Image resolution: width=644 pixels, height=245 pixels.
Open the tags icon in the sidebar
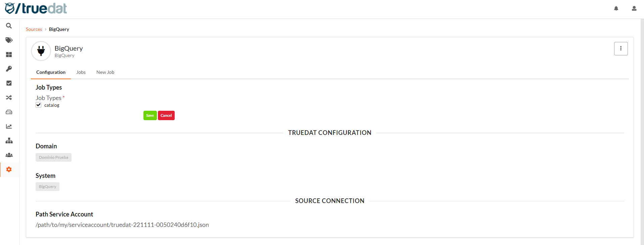(x=9, y=40)
